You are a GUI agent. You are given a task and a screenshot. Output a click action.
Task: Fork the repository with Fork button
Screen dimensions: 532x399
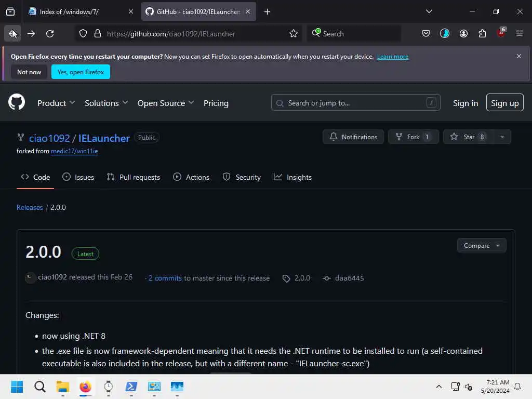pos(413,137)
